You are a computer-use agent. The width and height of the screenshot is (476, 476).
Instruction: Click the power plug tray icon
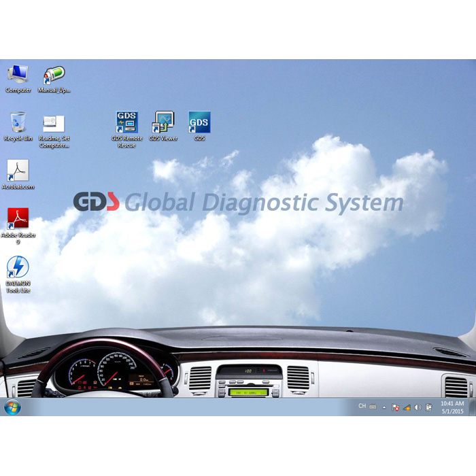[428, 407]
